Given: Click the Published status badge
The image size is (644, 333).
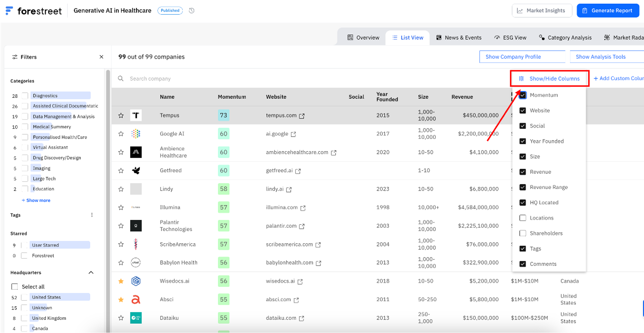Looking at the screenshot, I should point(170,11).
